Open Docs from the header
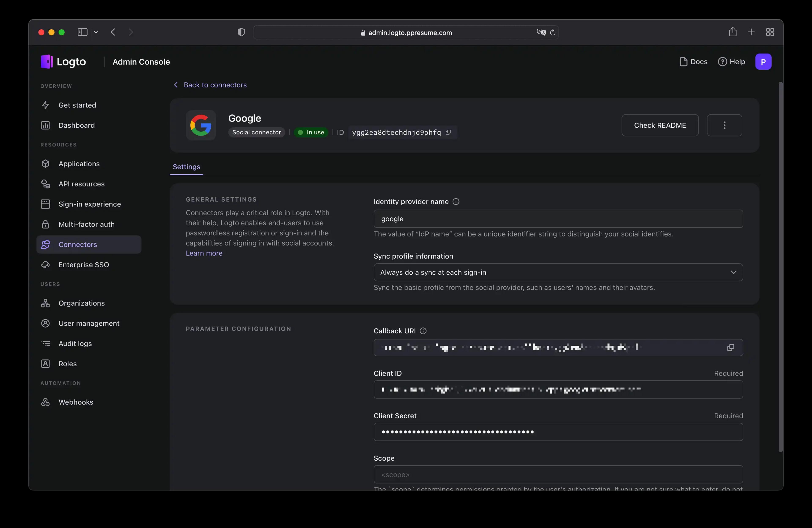The image size is (812, 528). click(694, 62)
